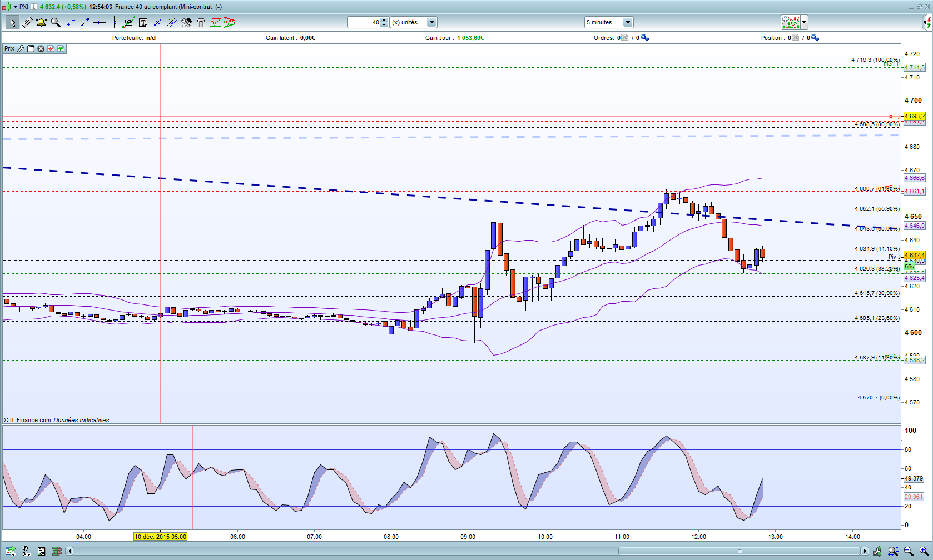Select the text annotation tool
The width and height of the screenshot is (933, 560).
(143, 22)
